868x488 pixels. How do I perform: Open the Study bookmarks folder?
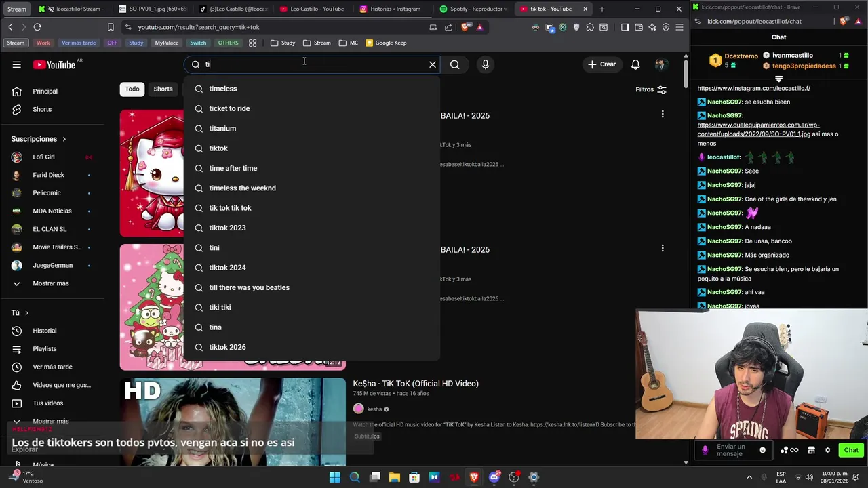283,43
